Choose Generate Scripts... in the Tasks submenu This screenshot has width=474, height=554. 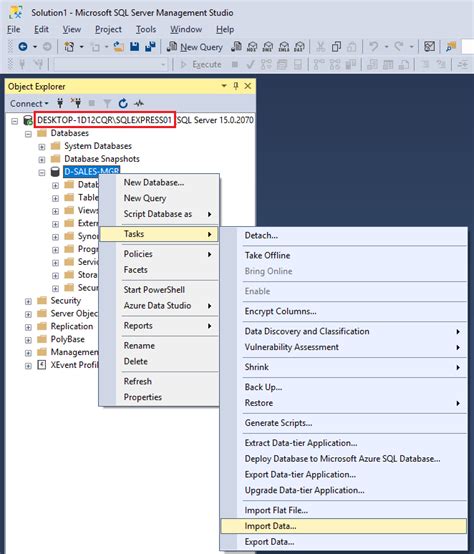pos(344,423)
